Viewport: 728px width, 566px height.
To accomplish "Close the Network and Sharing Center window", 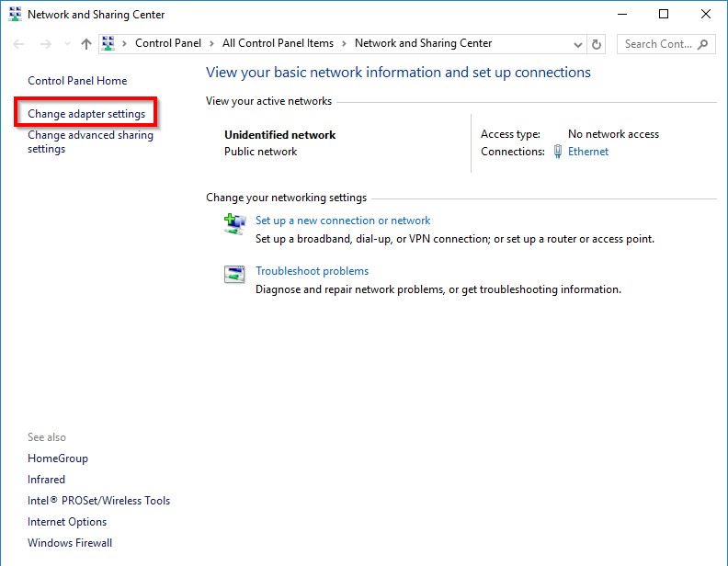I will pyautogui.click(x=706, y=14).
